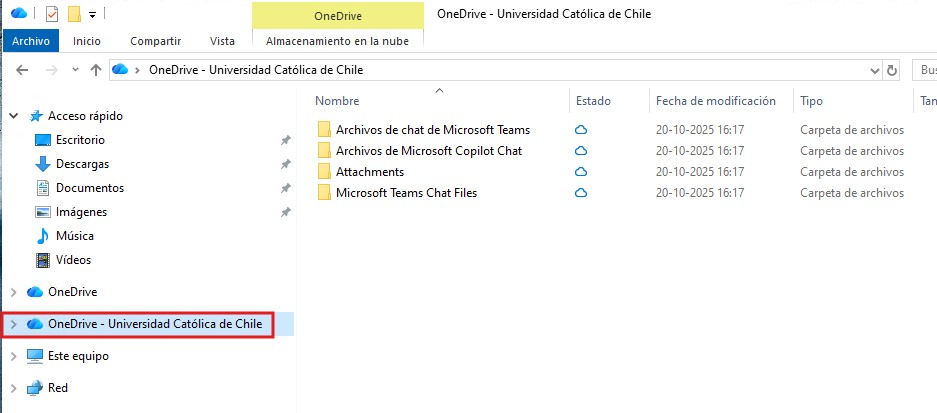
Task: Refresh the current folder view
Action: click(894, 70)
